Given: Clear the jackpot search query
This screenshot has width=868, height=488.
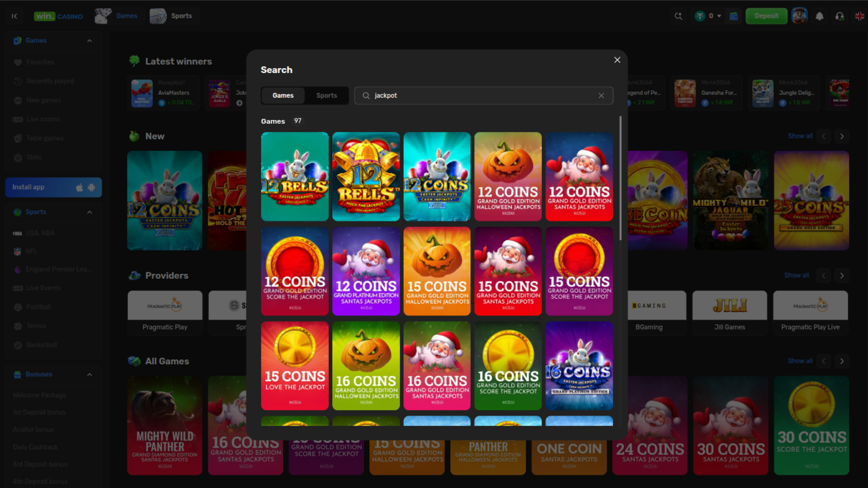Looking at the screenshot, I should [601, 95].
